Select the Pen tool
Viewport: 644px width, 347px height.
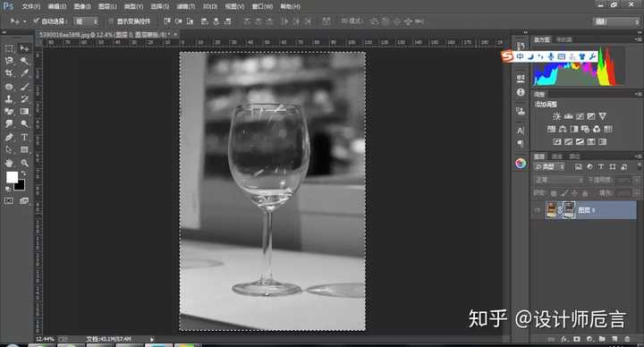[9, 137]
